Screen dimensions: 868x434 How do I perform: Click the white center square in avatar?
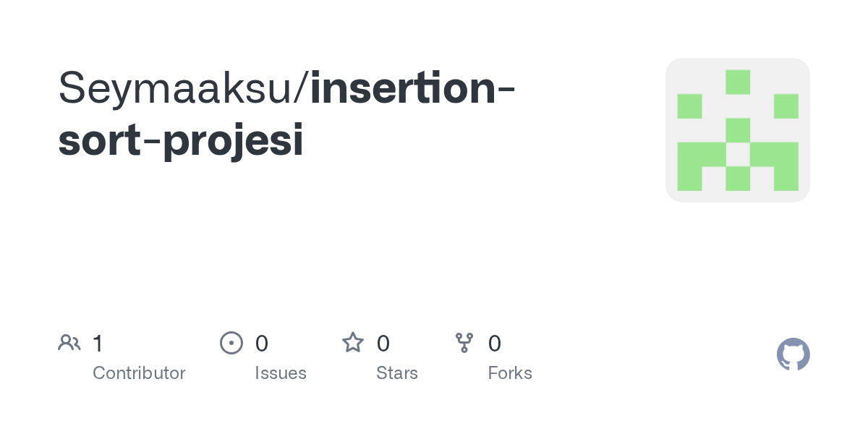[738, 154]
